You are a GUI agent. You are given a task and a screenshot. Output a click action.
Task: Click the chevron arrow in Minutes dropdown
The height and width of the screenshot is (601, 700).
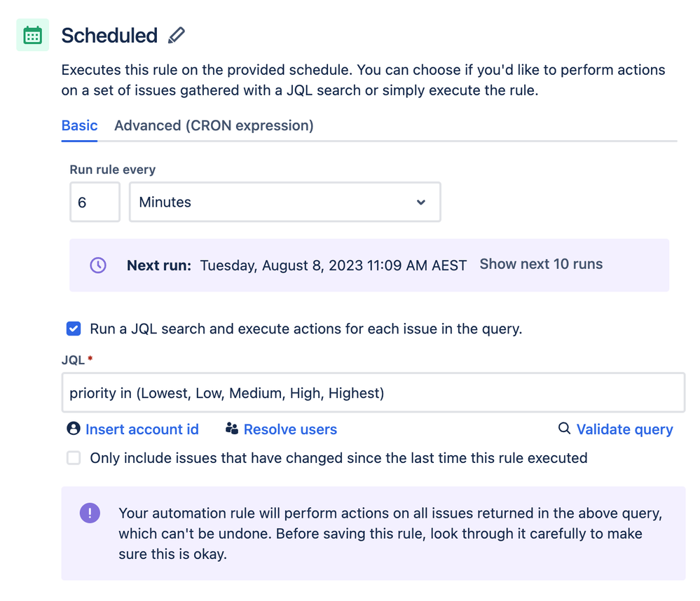click(x=420, y=202)
